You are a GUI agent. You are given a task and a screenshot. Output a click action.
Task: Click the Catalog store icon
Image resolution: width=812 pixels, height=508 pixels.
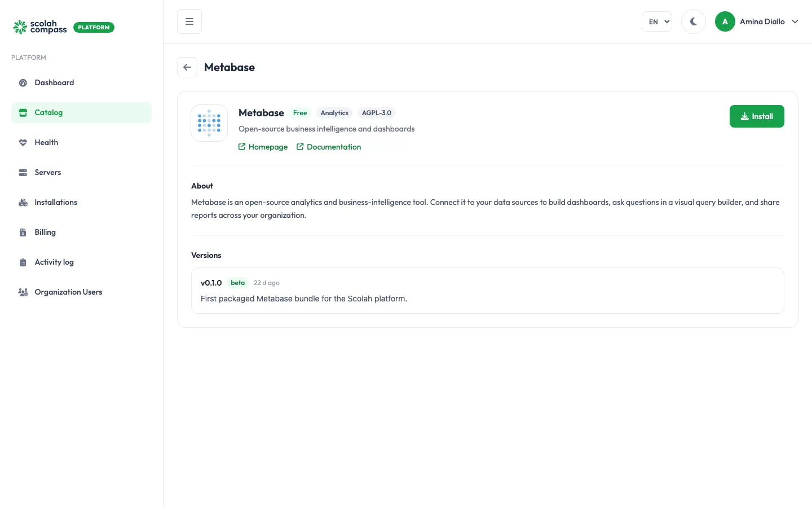point(23,113)
